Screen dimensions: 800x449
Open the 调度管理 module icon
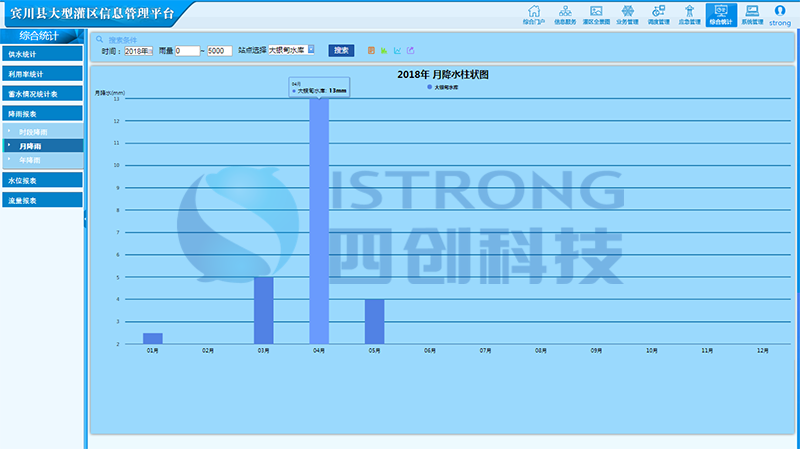659,15
